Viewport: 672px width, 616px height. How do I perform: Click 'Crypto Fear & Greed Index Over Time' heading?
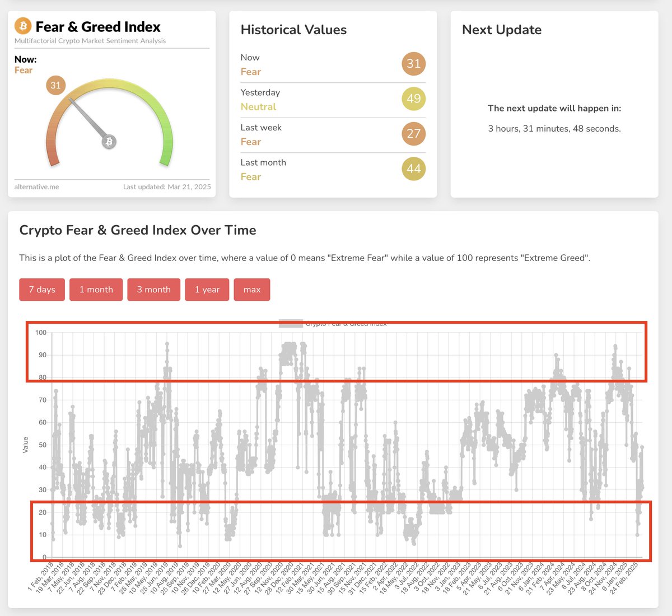[x=138, y=230]
